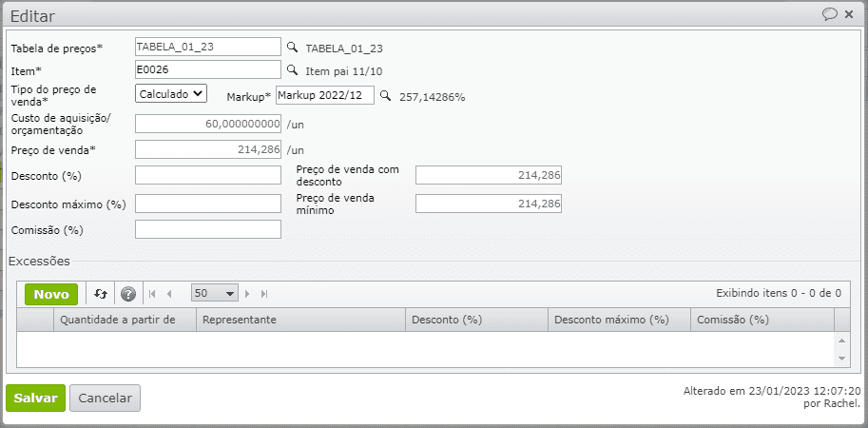
Task: Click Quantidade a partir de column header
Action: click(x=125, y=320)
